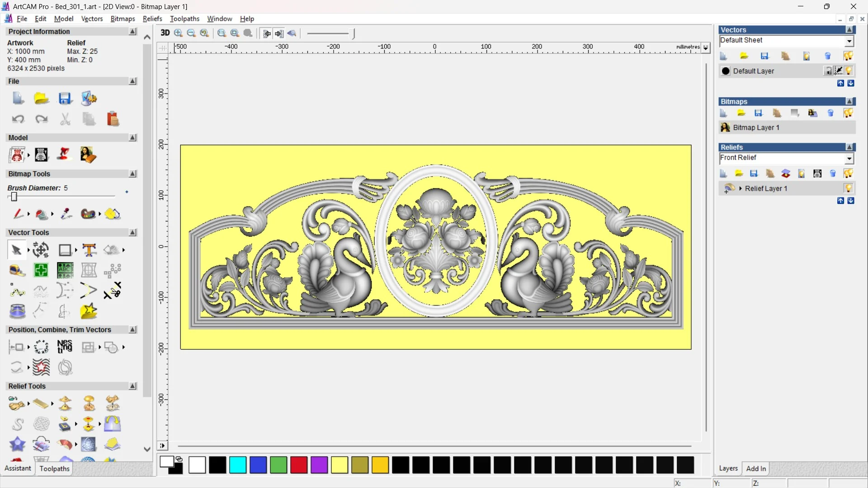Viewport: 868px width, 488px height.
Task: Open the Toolpaths menu
Action: pos(184,19)
